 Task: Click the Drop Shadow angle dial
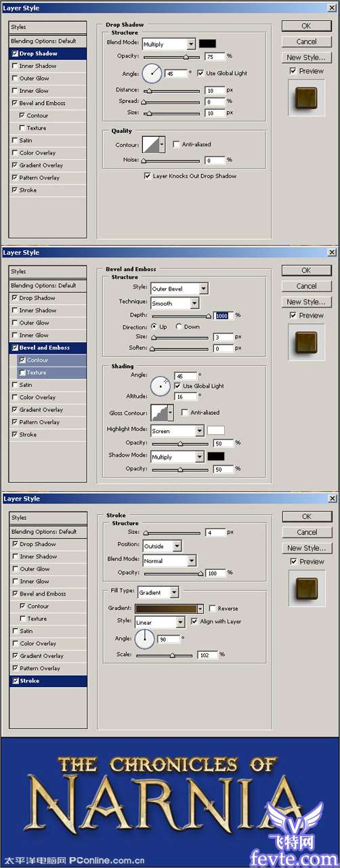coord(152,72)
